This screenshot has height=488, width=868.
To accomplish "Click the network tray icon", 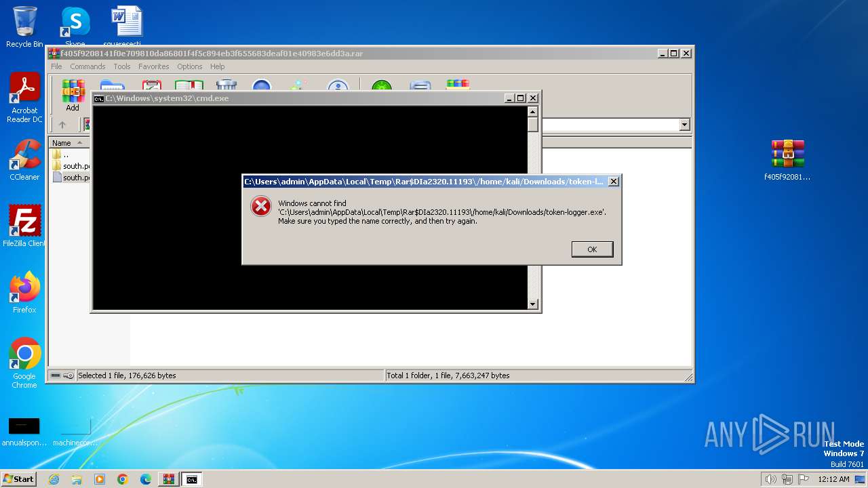I will point(787,479).
